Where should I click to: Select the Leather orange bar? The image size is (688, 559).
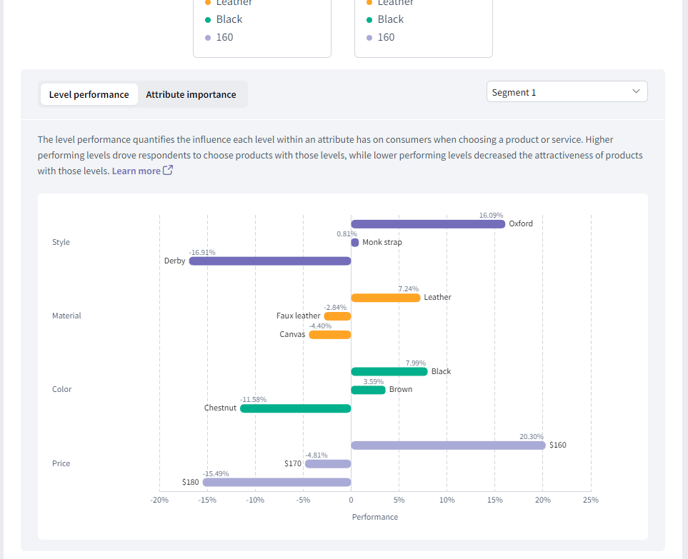(386, 298)
